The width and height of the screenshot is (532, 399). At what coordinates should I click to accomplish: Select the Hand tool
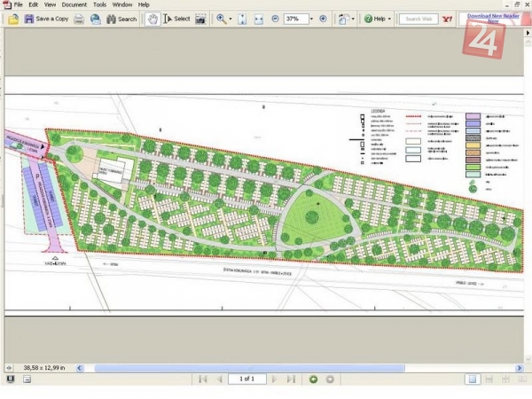point(153,19)
